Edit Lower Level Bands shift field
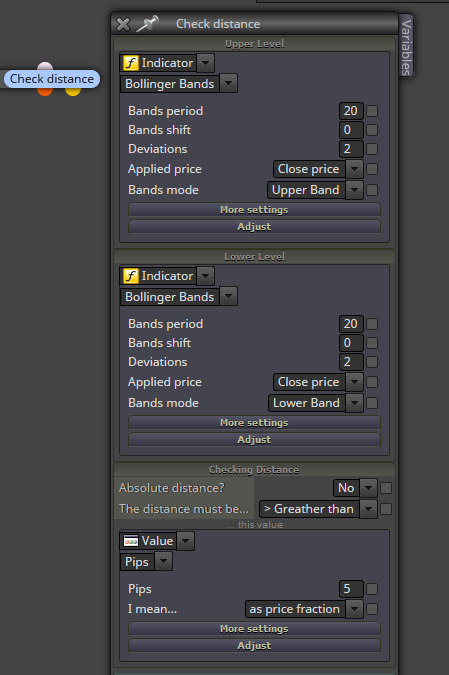 pyautogui.click(x=351, y=343)
